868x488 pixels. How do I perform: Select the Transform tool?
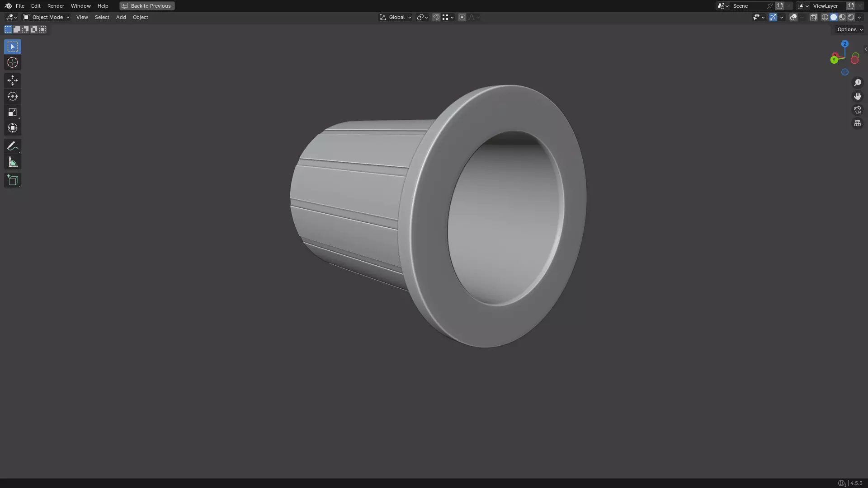tap(13, 128)
